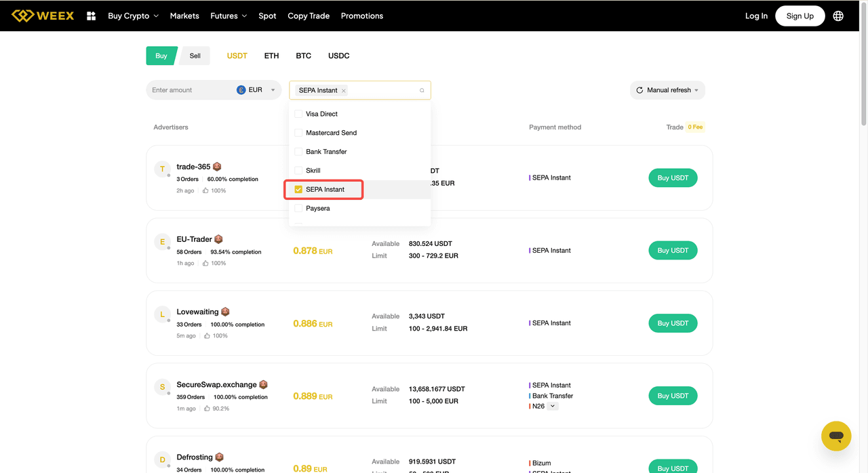The image size is (868, 473).
Task: Enable the Skrill payment checkbox
Action: coord(298,171)
